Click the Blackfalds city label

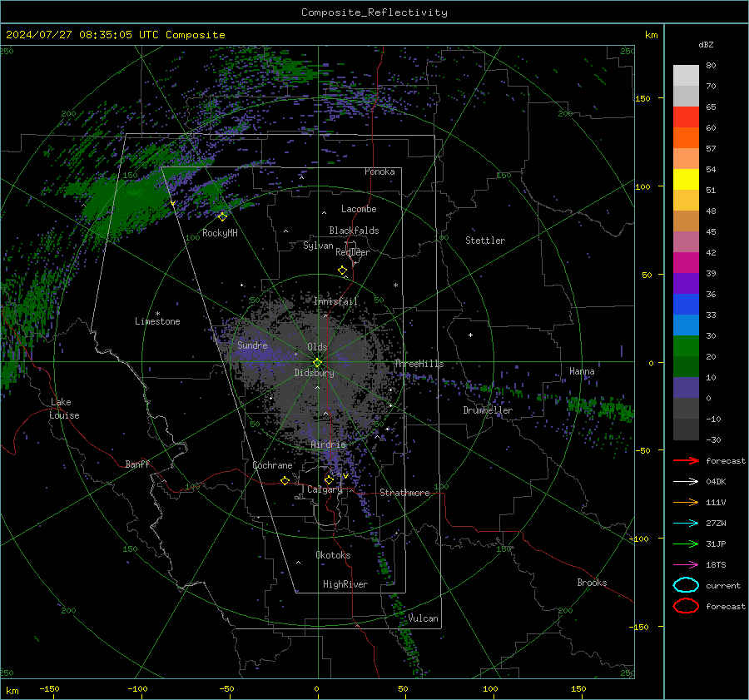(x=354, y=231)
